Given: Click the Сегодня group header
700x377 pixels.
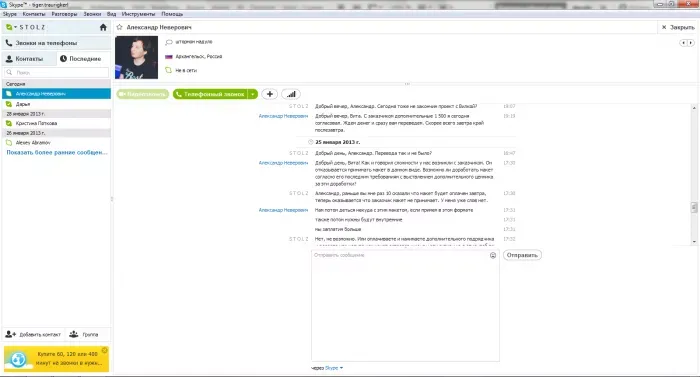Looking at the screenshot, I should click(56, 84).
